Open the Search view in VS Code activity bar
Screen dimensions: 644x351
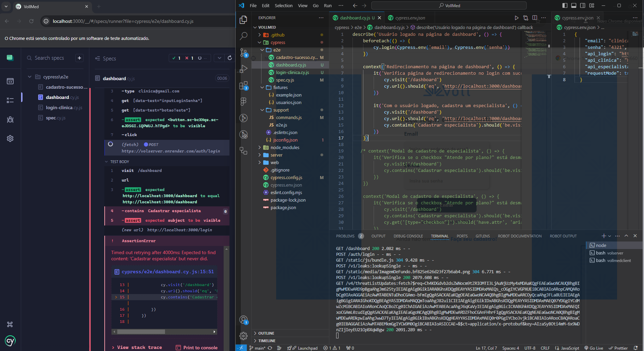click(243, 35)
